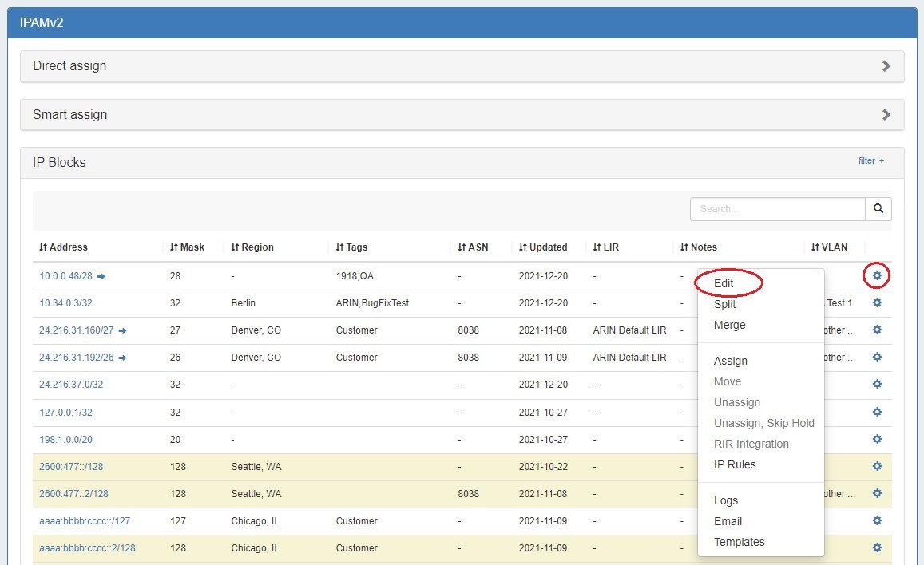Click arrow icon next to 10.0.0.48/28
The width and height of the screenshot is (924, 565).
[101, 276]
